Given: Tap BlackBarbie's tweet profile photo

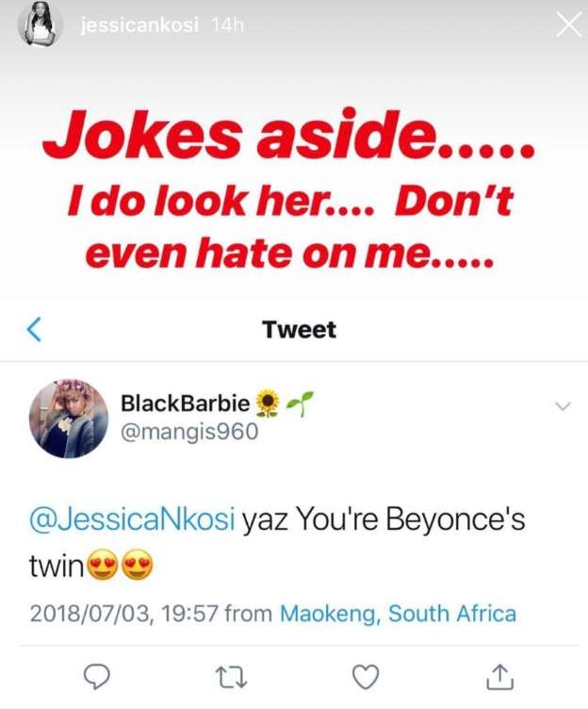Looking at the screenshot, I should click(x=68, y=419).
